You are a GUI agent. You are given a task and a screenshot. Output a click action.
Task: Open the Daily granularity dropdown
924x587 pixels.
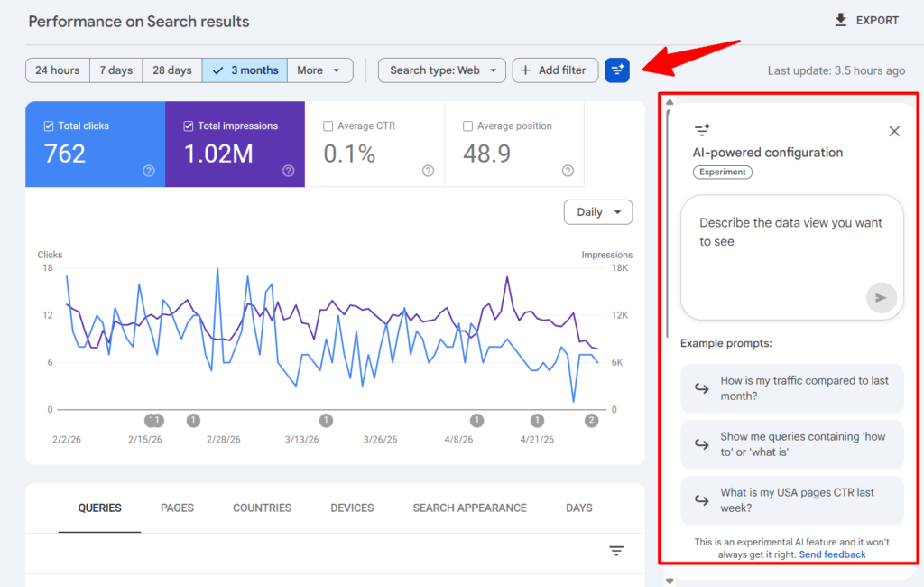coord(598,212)
